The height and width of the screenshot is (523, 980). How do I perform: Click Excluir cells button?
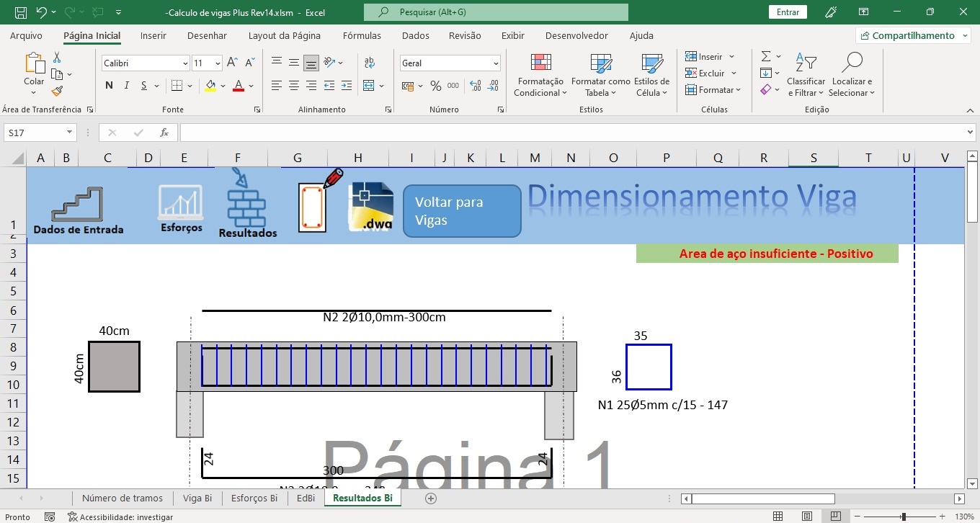pyautogui.click(x=704, y=73)
